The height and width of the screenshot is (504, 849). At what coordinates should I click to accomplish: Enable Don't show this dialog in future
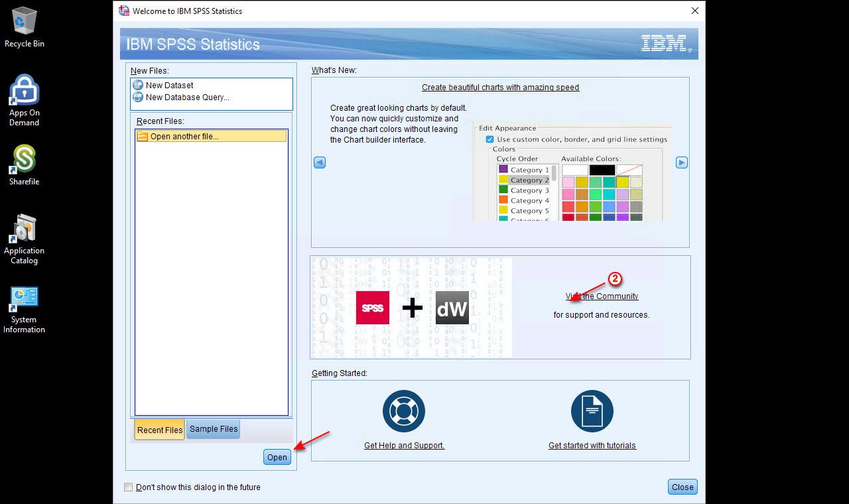[x=129, y=487]
